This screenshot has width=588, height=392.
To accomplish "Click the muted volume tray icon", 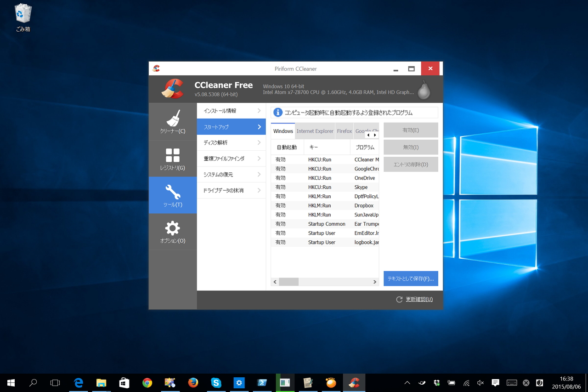I will (x=481, y=383).
